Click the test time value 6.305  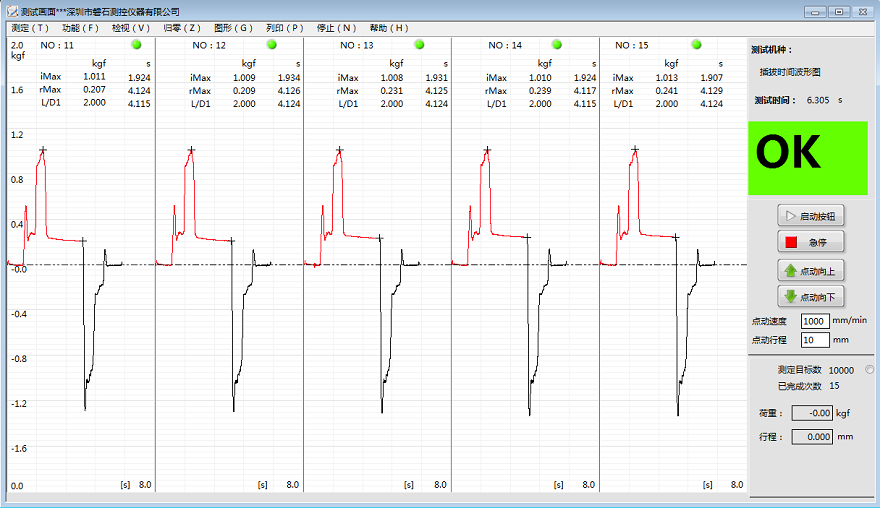coord(818,100)
